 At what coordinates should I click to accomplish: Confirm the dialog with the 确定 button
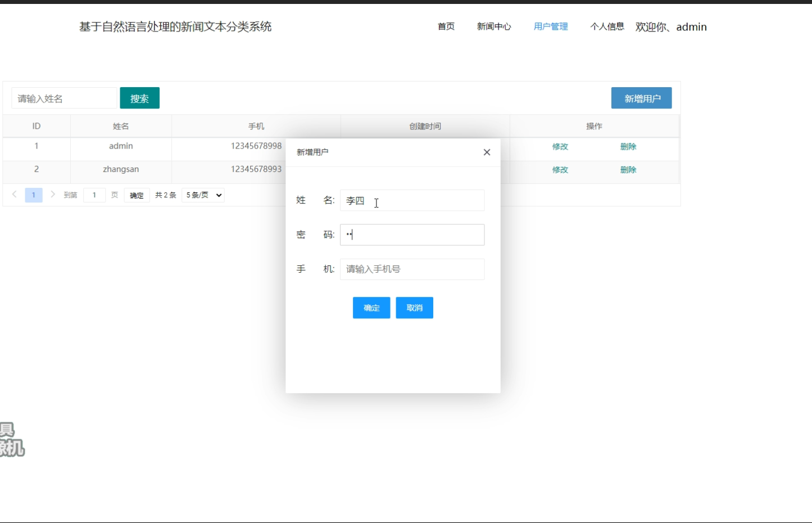[x=371, y=308]
